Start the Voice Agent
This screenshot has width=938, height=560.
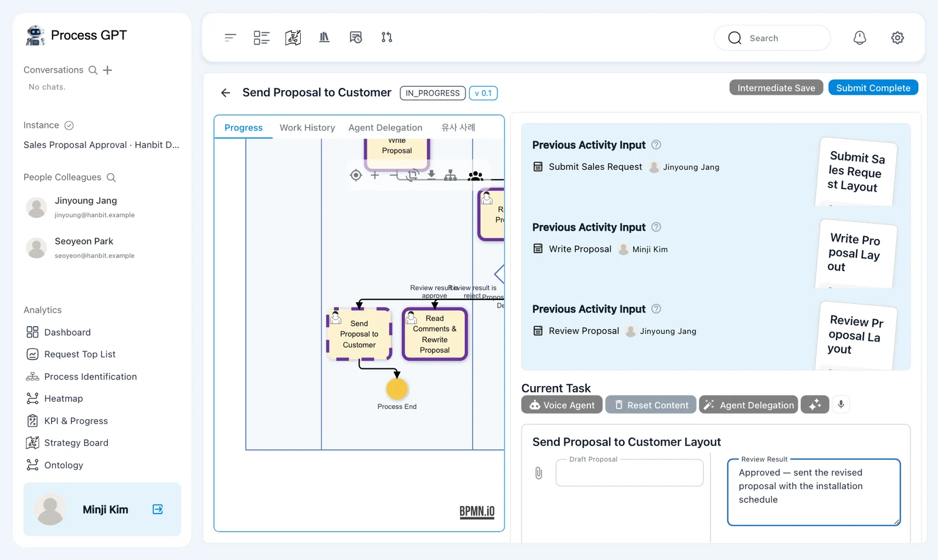(562, 405)
